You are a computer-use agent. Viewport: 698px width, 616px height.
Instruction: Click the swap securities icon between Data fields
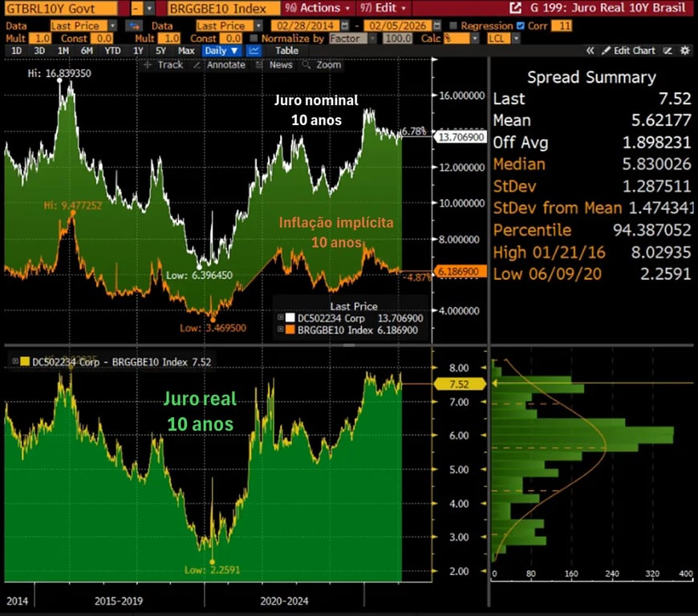[133, 26]
